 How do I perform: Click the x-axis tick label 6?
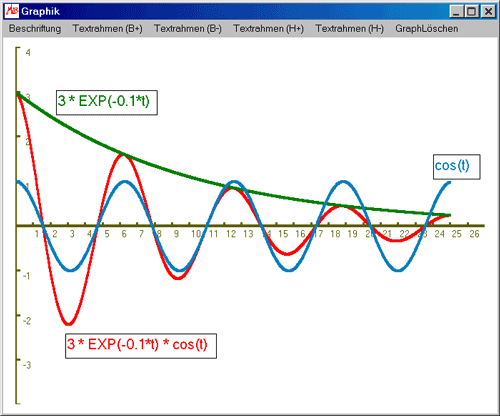[x=124, y=234]
